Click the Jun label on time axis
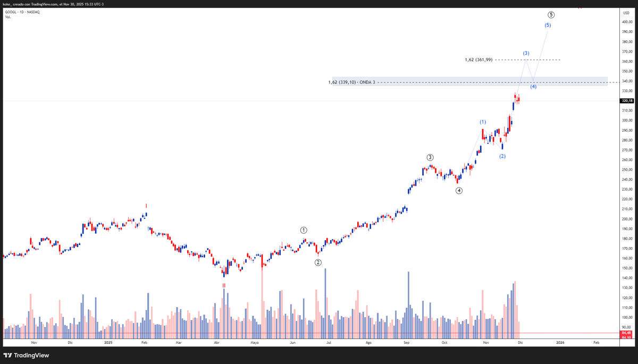The image size is (638, 364). 293,343
